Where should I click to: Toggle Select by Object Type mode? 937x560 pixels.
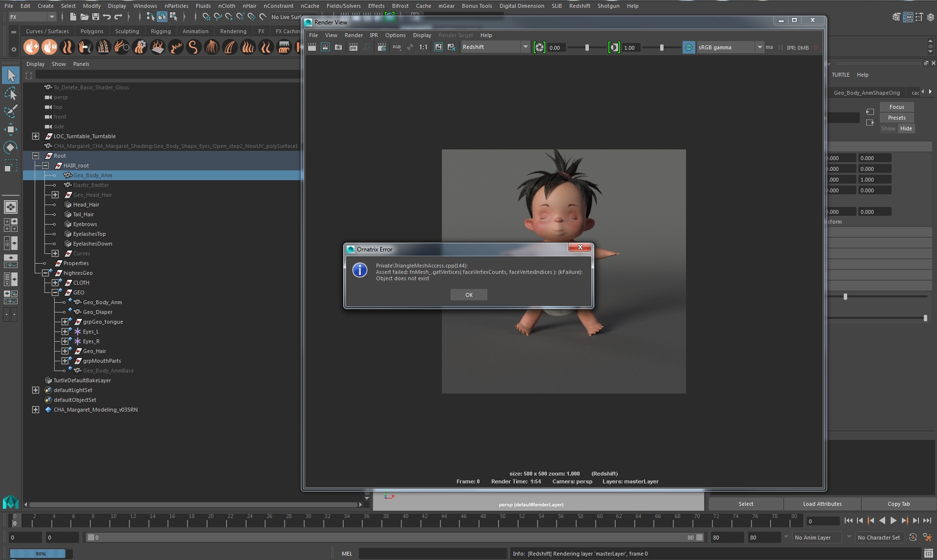[162, 17]
